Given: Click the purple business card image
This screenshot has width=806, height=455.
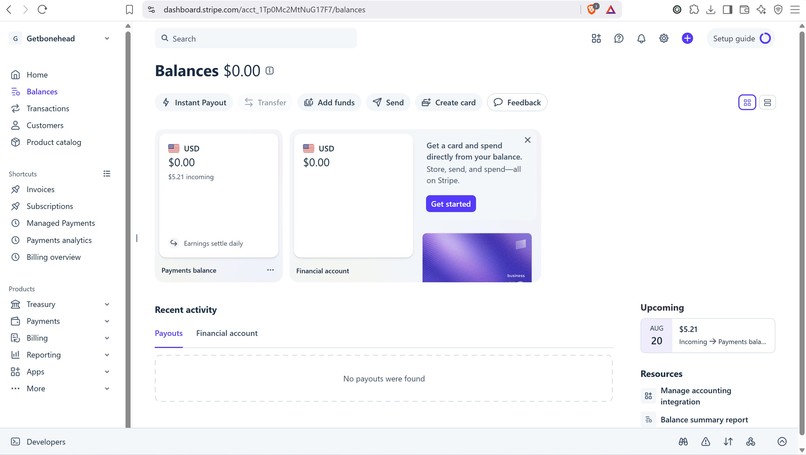Looking at the screenshot, I should (477, 258).
